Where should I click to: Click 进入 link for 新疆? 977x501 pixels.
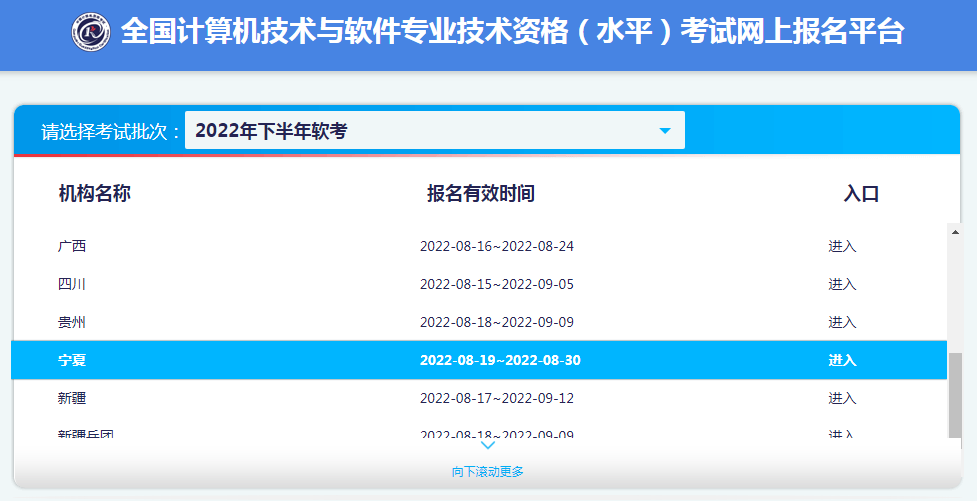(842, 398)
